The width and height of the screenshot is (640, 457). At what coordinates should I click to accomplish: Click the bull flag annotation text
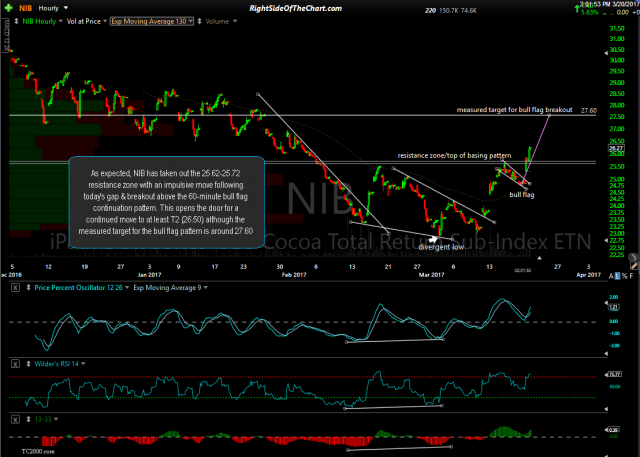(522, 195)
